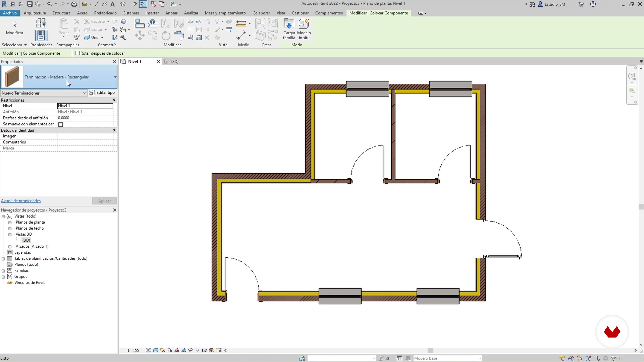Open Ayuda de propiedades link
Screen dimensions: 644x362
point(21,201)
